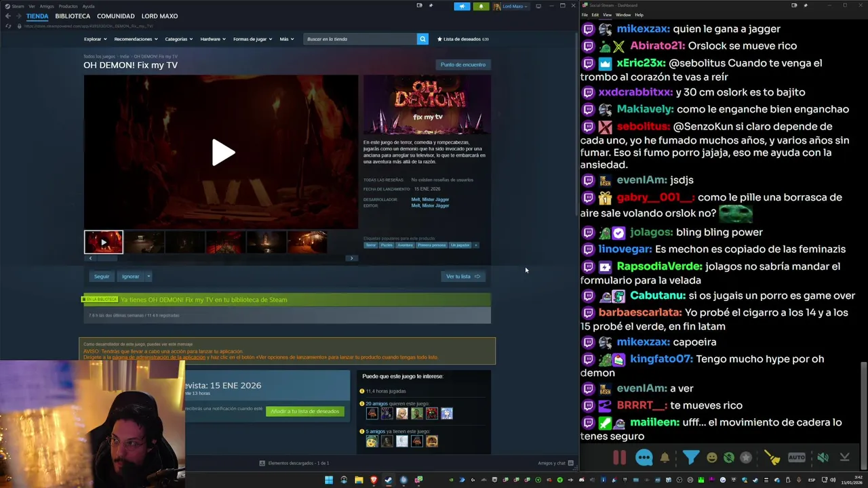Screen dimensions: 868x488
Task: Switch to the TIENDA tab
Action: point(37,16)
